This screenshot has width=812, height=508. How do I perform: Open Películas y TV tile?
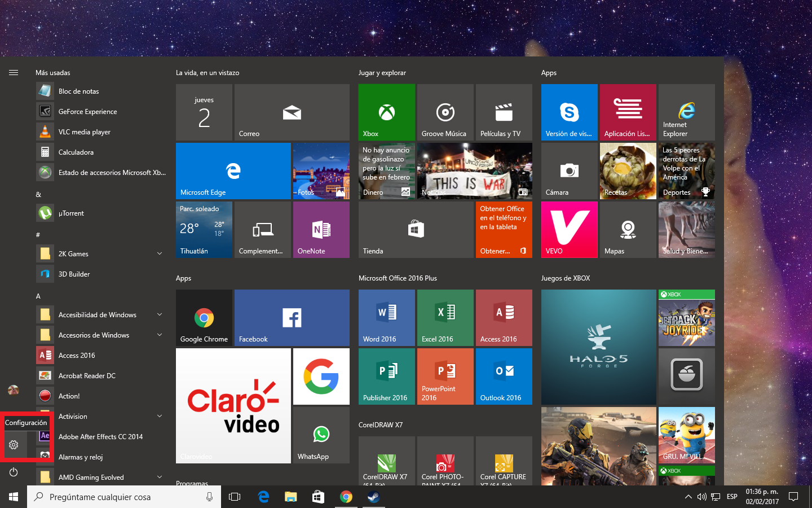(x=504, y=112)
